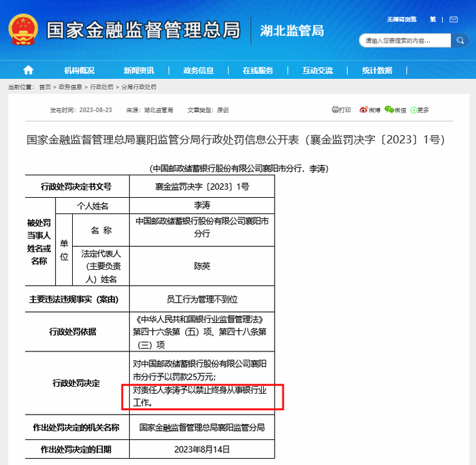Click the 国家金融监督管理总局襄阳监管分局 cell
The width and height of the screenshot is (476, 465).
click(202, 428)
